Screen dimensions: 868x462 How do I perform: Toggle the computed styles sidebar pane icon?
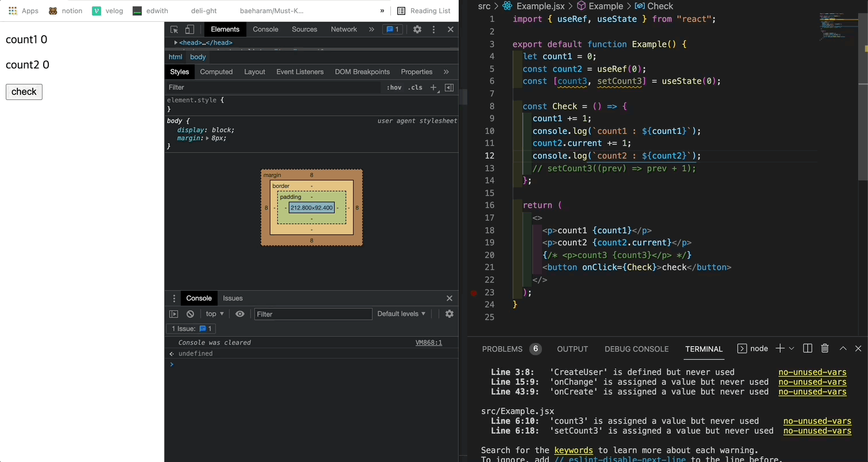(x=449, y=87)
